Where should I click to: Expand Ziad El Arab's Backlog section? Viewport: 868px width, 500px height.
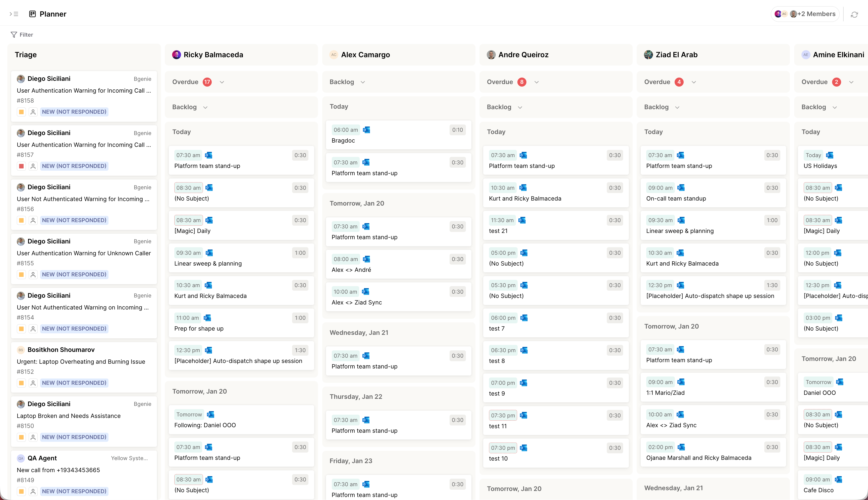(x=677, y=107)
